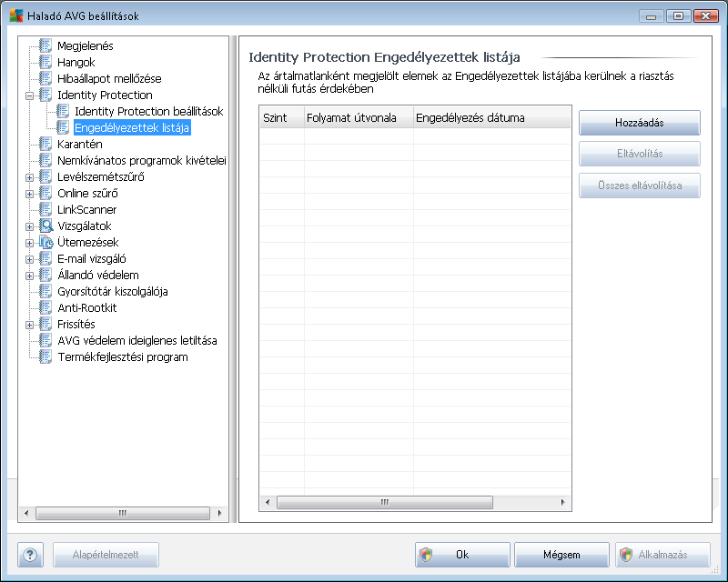Screen dimensions: 728x582
Task: Click the list scrollbar right arrow
Action: click(x=562, y=502)
